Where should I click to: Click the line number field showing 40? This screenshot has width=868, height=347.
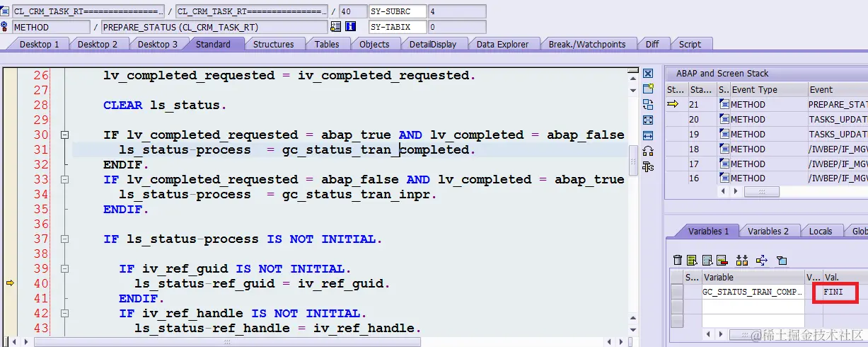tap(352, 11)
